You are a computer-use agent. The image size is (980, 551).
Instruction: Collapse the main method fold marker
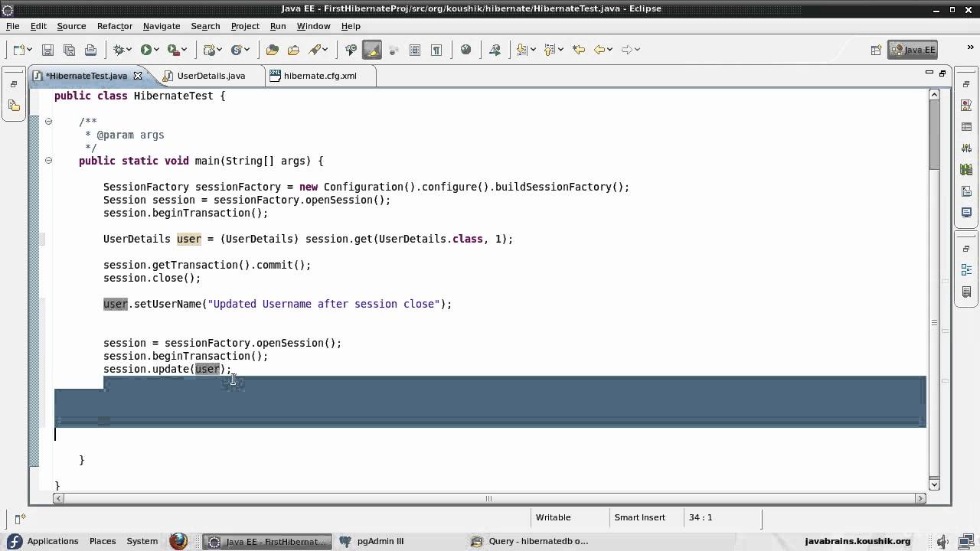click(48, 161)
